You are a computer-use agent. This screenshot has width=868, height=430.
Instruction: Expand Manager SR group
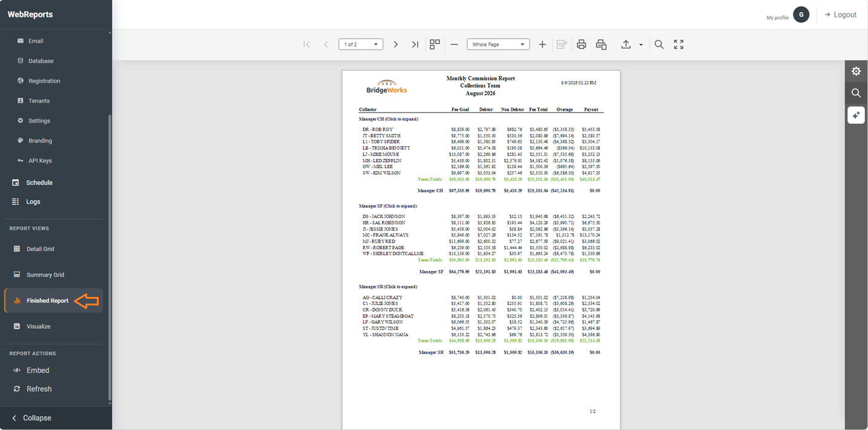[x=388, y=287]
